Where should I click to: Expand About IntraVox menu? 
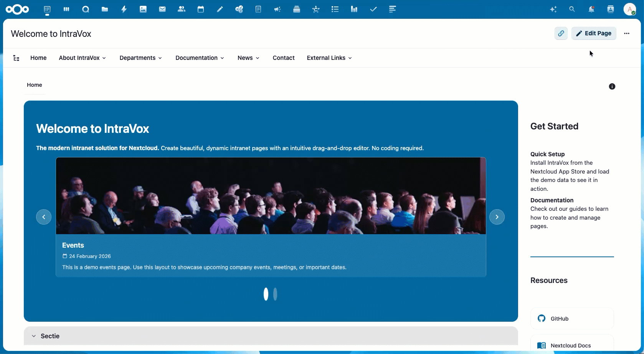[83, 58]
